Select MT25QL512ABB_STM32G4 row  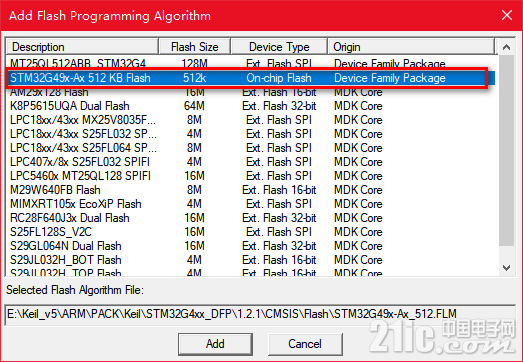point(250,63)
